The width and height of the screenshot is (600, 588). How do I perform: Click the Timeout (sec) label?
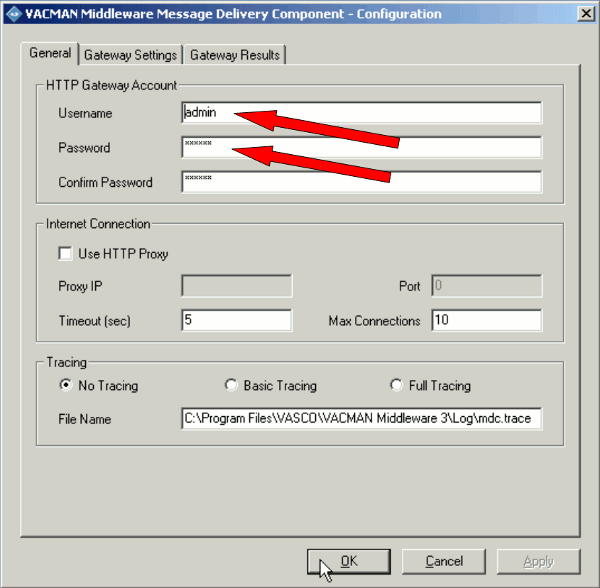click(95, 321)
